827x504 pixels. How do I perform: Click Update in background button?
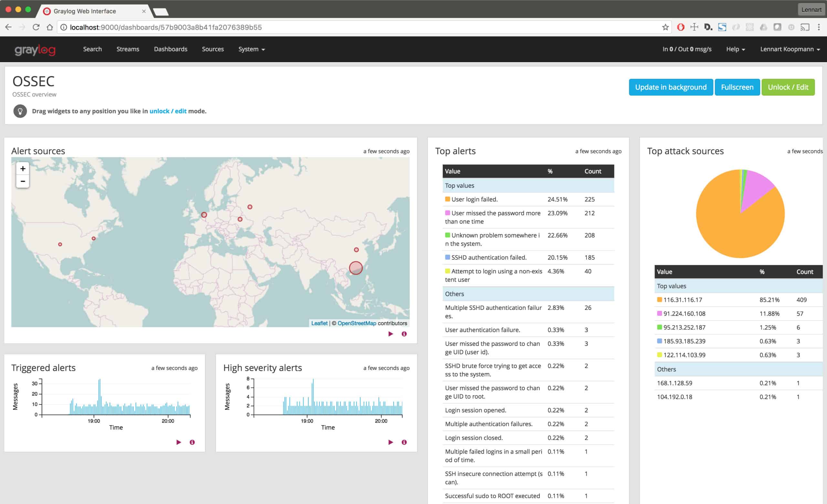(671, 87)
